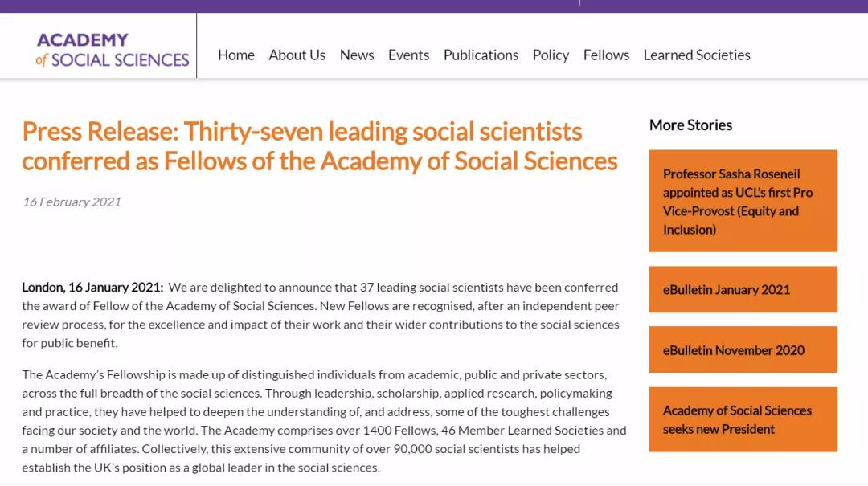Open story about Academy seeking new President
The image size is (868, 486).
[743, 419]
